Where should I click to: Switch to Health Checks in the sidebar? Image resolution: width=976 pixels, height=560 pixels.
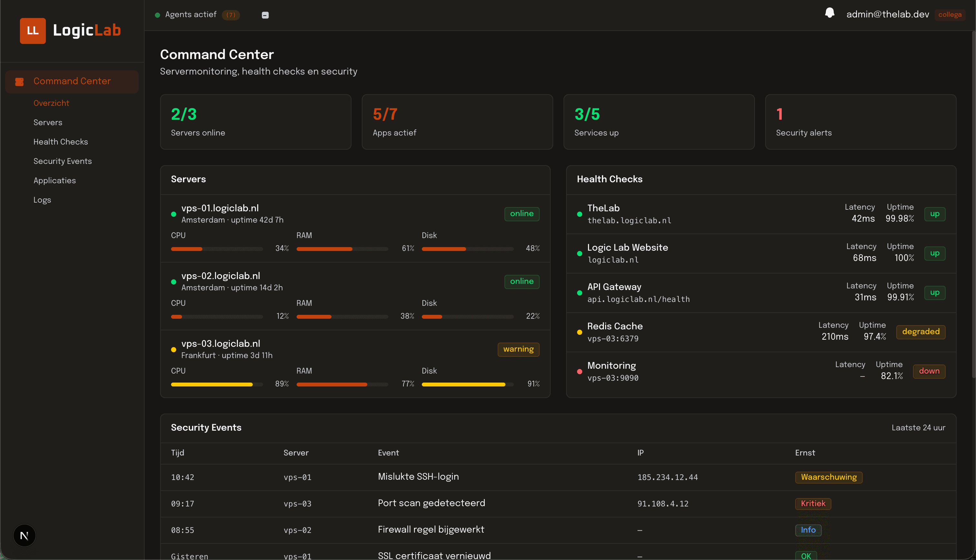[x=60, y=142]
